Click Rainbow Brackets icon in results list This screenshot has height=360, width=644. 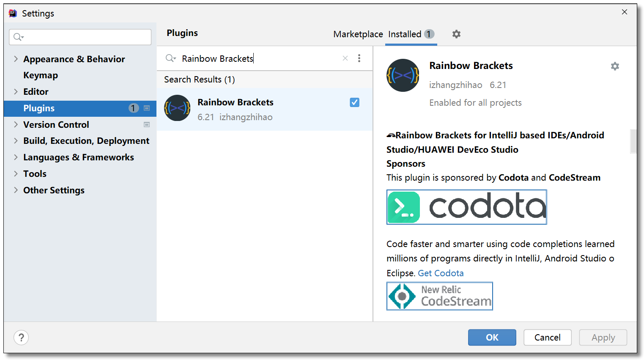[x=177, y=108]
